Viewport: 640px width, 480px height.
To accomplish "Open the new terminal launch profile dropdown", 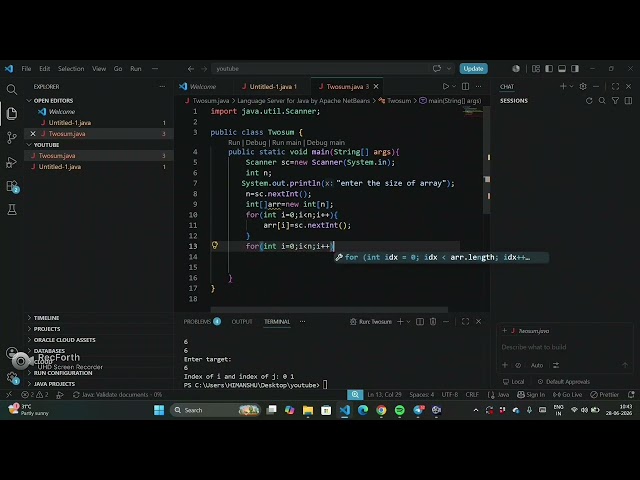I will tap(408, 322).
